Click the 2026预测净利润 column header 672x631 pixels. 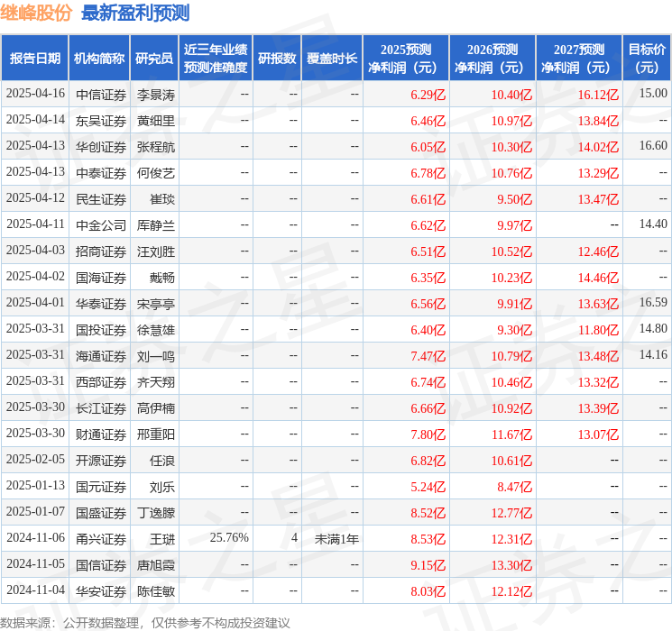[492, 58]
